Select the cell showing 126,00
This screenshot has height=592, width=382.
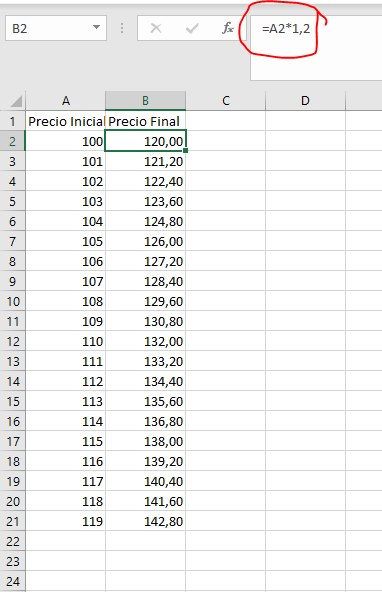coord(145,241)
